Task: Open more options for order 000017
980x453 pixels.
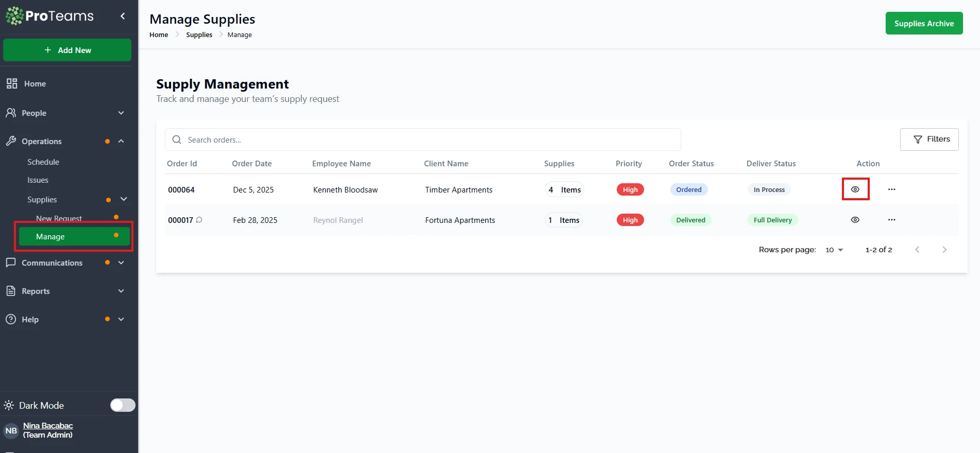Action: pyautogui.click(x=891, y=220)
